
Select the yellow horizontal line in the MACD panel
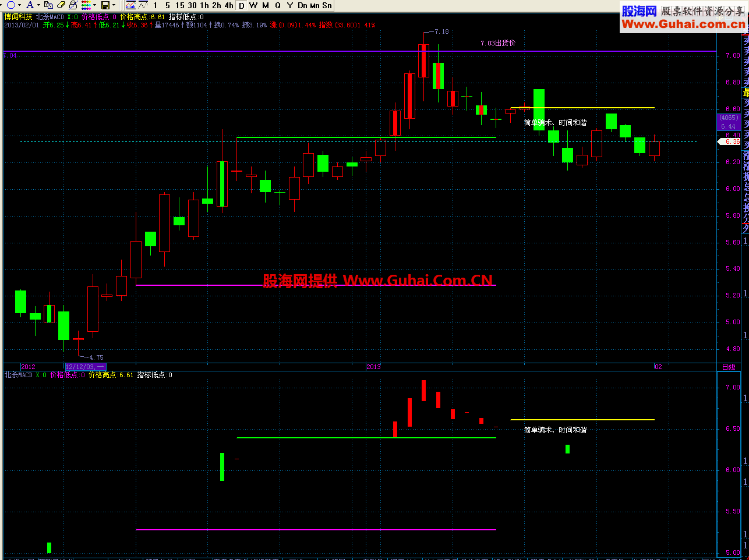tap(582, 420)
